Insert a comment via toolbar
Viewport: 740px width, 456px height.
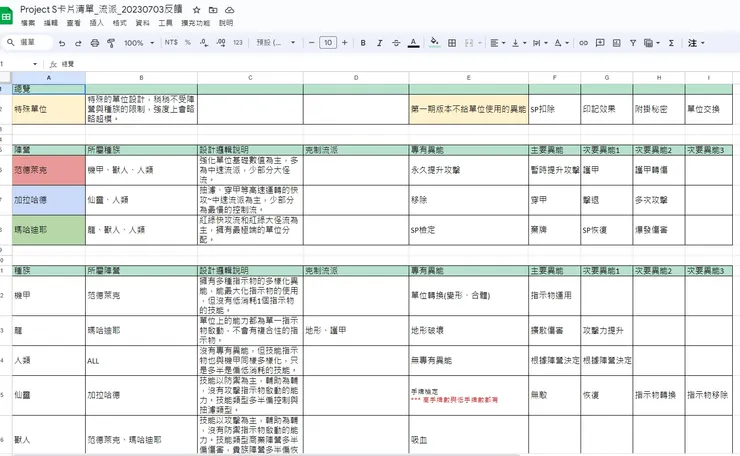[600, 43]
